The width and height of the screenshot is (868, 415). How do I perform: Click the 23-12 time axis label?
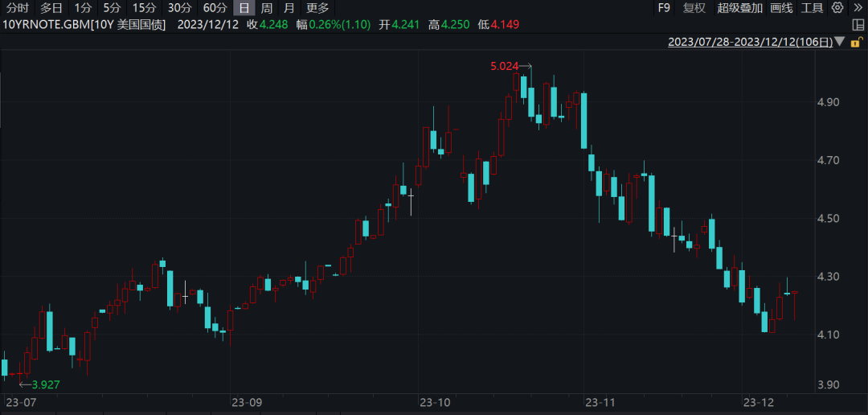click(x=758, y=401)
